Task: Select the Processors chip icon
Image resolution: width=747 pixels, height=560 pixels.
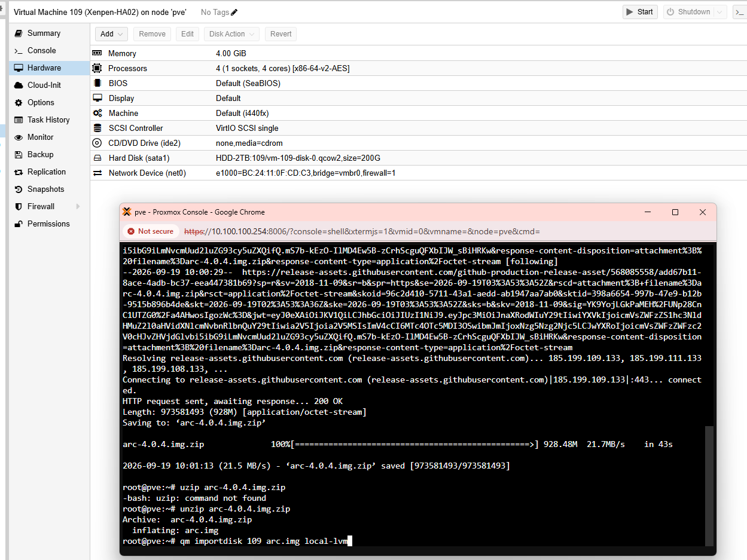Action: 97,69
